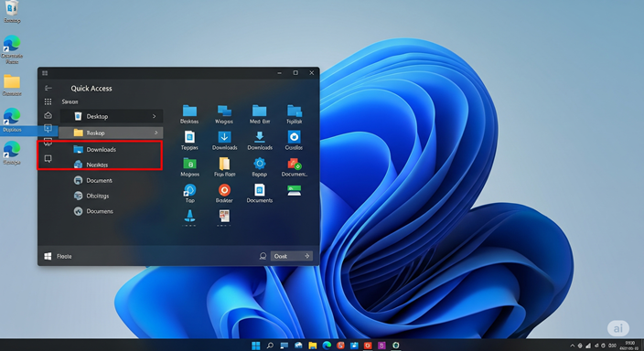
Task: Click the user account icon beside Oost
Action: tap(263, 256)
